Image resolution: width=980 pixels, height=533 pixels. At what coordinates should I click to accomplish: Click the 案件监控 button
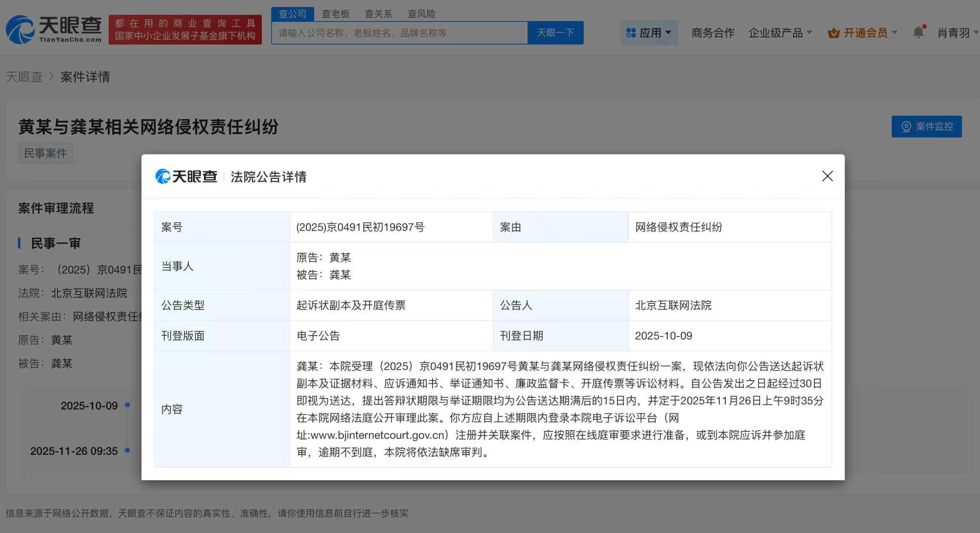coord(927,127)
